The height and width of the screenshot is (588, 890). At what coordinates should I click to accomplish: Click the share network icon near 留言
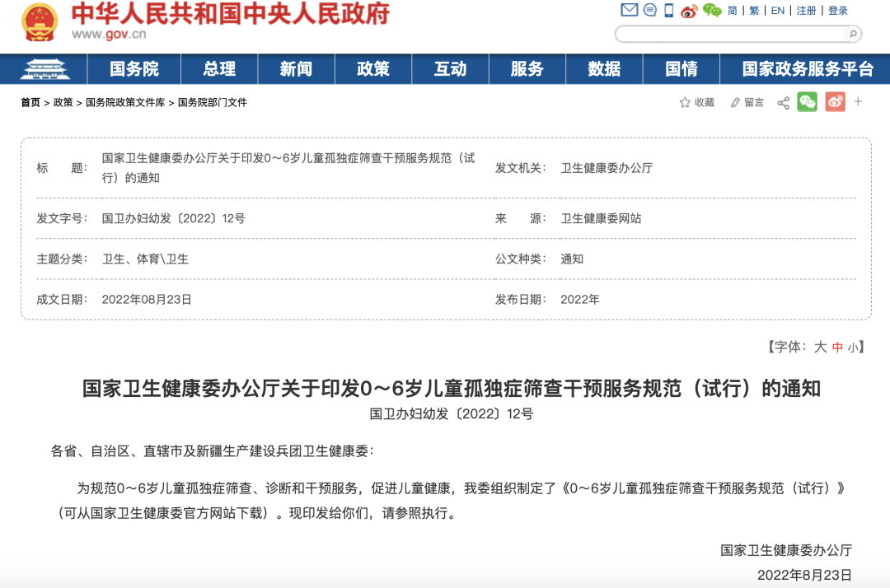pos(784,102)
